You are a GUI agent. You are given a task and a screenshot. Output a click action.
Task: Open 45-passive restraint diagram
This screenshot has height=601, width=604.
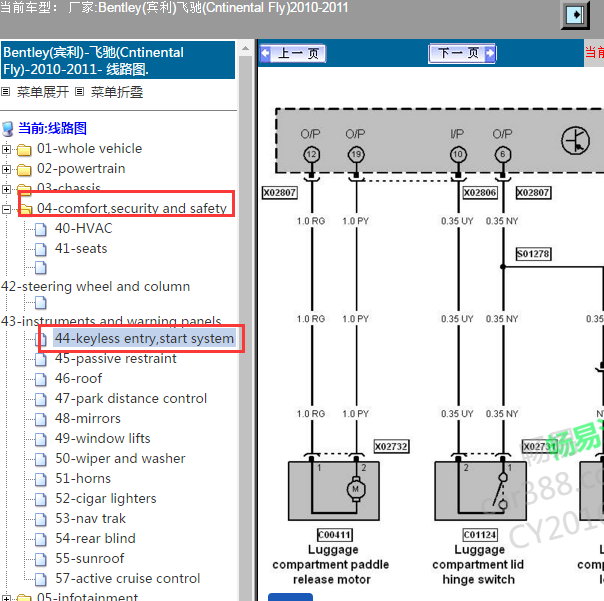(x=116, y=358)
